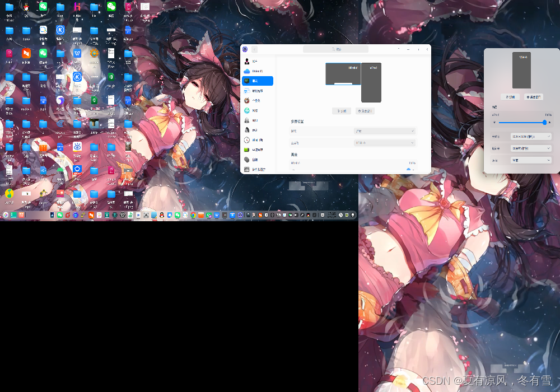This screenshot has height=392, width=560.
Task: Open the pink 'hi' app icon on desktop
Action: 77,7
